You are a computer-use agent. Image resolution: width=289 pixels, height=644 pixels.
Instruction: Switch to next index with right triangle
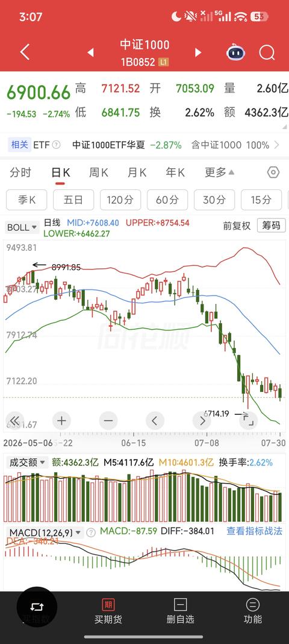(x=198, y=52)
